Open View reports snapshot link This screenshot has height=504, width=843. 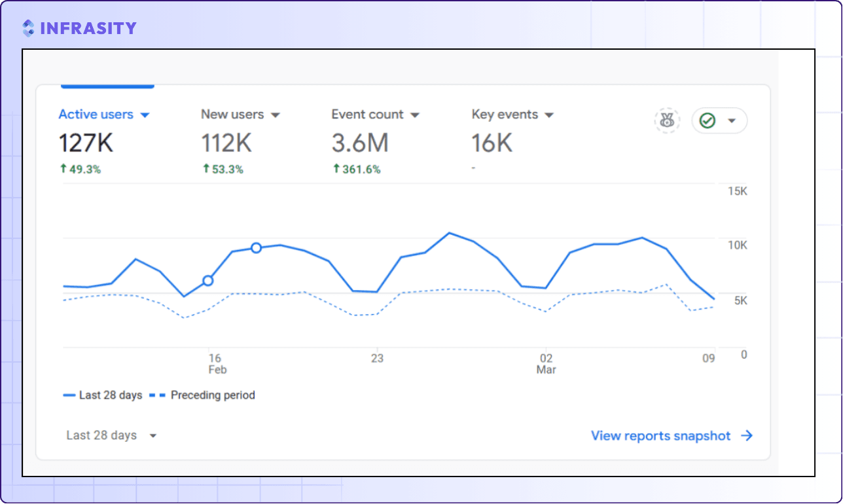pyautogui.click(x=672, y=436)
